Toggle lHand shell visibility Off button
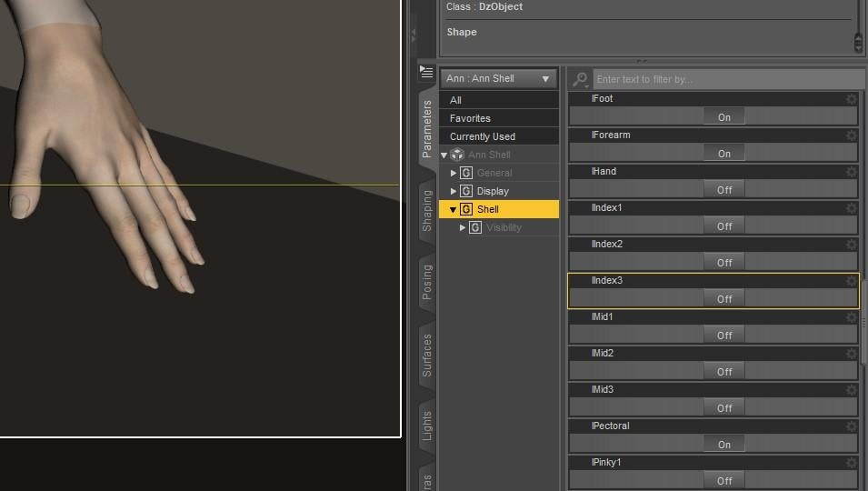The image size is (868, 491). click(724, 190)
